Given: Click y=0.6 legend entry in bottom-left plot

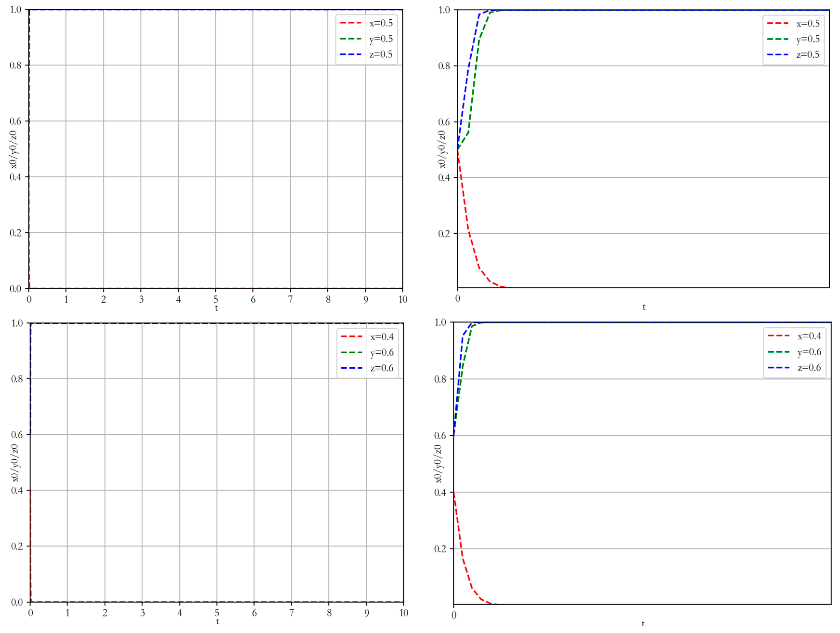Looking at the screenshot, I should (368, 352).
